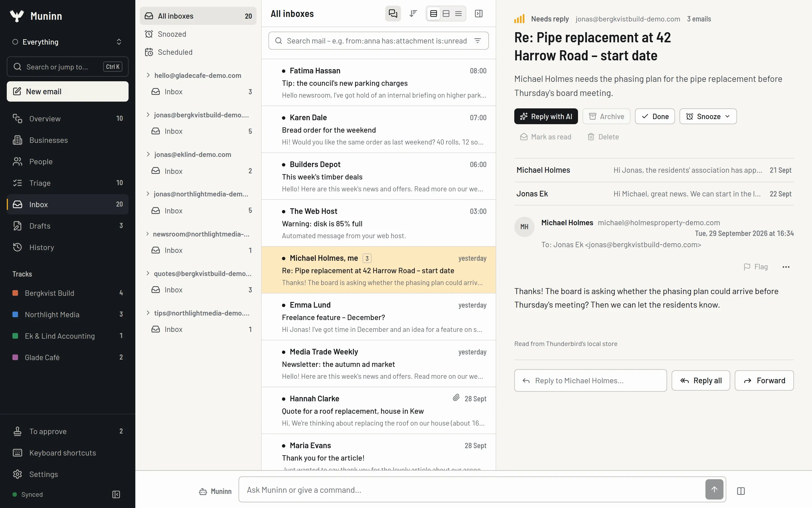The image size is (812, 508).
Task: Open the Snoozed folder
Action: 198,34
